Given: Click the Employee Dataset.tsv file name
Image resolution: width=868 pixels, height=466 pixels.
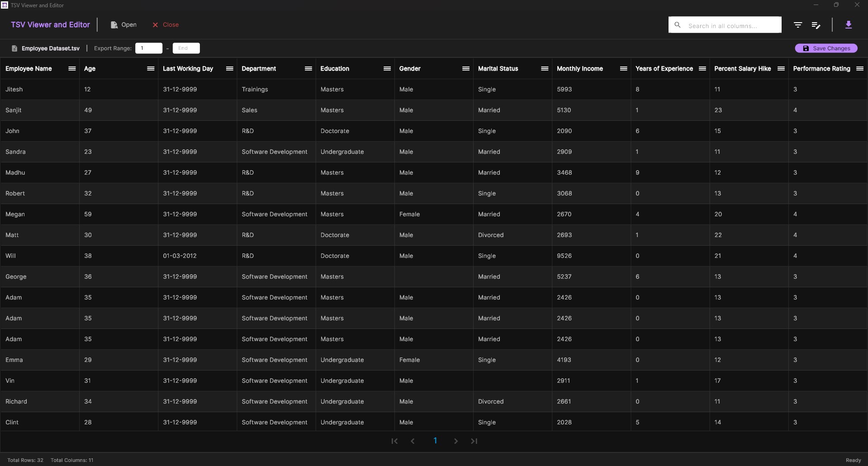Looking at the screenshot, I should point(51,48).
